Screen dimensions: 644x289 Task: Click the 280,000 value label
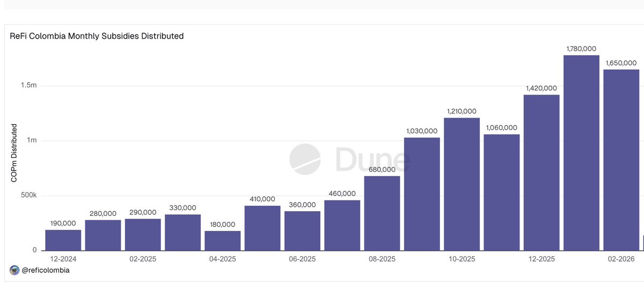click(x=103, y=213)
